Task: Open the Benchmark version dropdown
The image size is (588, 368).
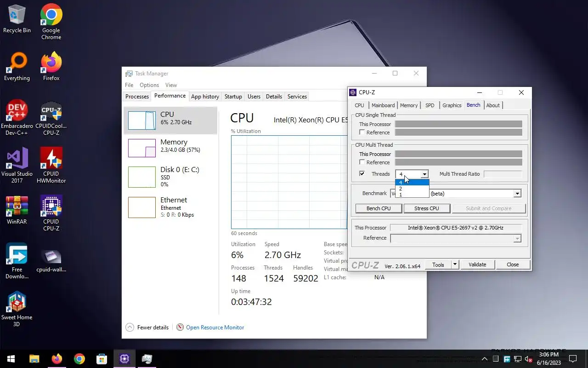Action: point(517,194)
